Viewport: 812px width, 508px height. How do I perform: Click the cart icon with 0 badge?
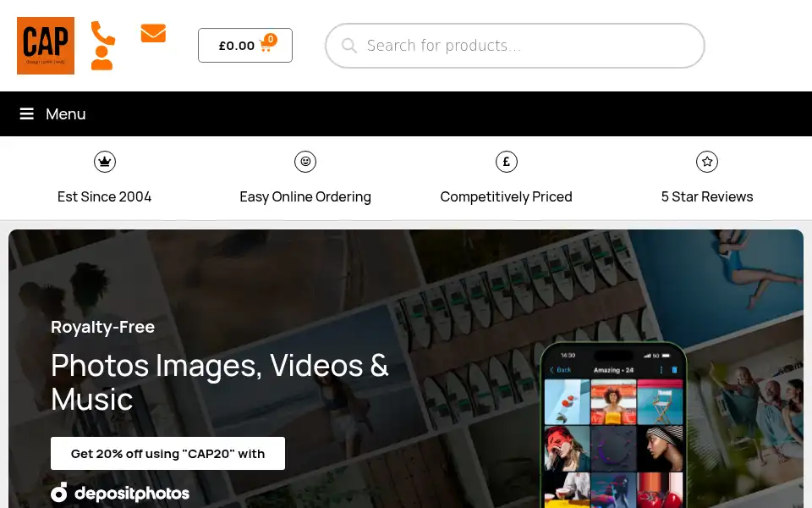point(268,43)
